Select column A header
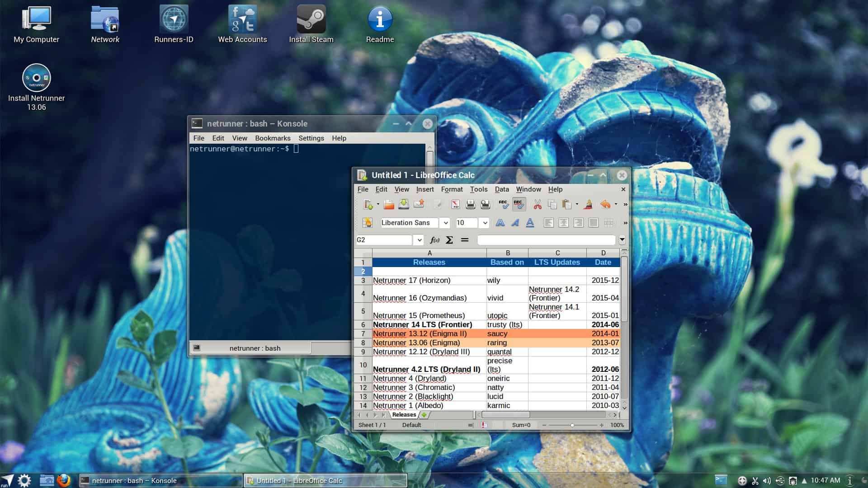 pos(429,253)
